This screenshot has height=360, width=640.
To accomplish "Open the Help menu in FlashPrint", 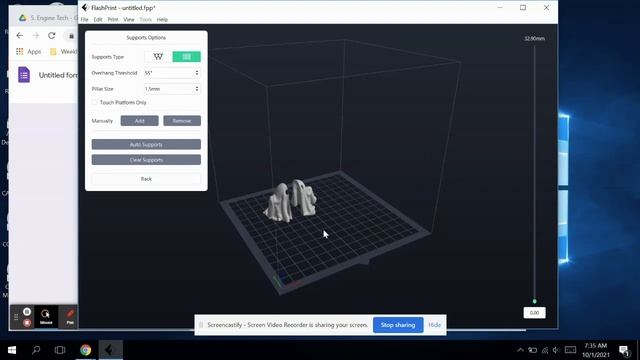I will [162, 20].
